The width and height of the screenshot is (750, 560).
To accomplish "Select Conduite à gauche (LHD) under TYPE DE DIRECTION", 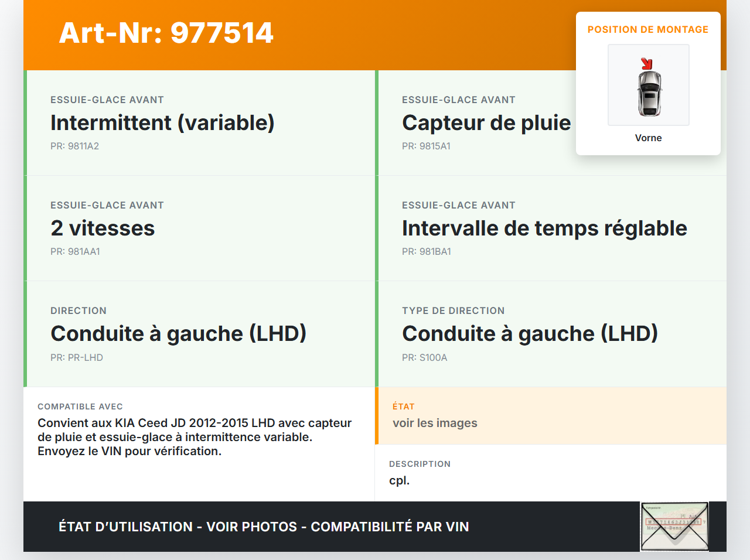I will coord(530,333).
